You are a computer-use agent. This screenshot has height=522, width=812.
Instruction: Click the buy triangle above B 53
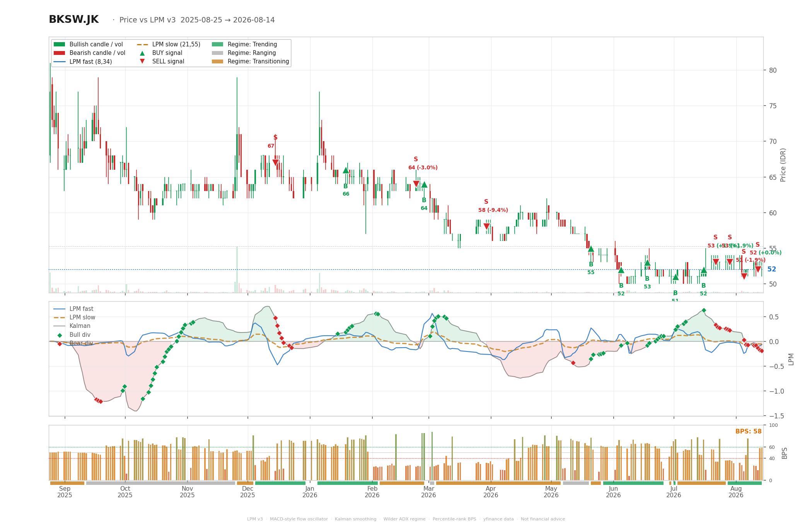point(647,263)
